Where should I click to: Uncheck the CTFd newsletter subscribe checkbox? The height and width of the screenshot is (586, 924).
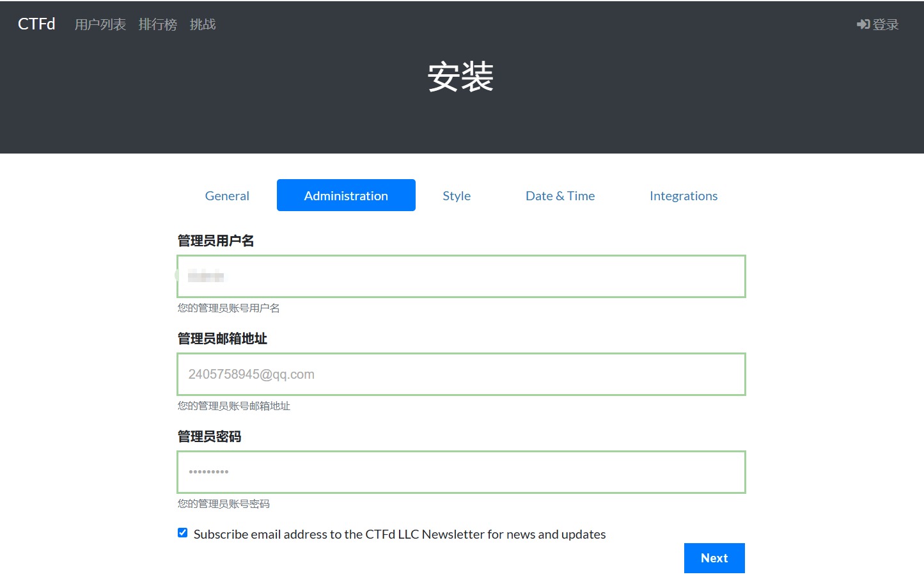point(183,533)
